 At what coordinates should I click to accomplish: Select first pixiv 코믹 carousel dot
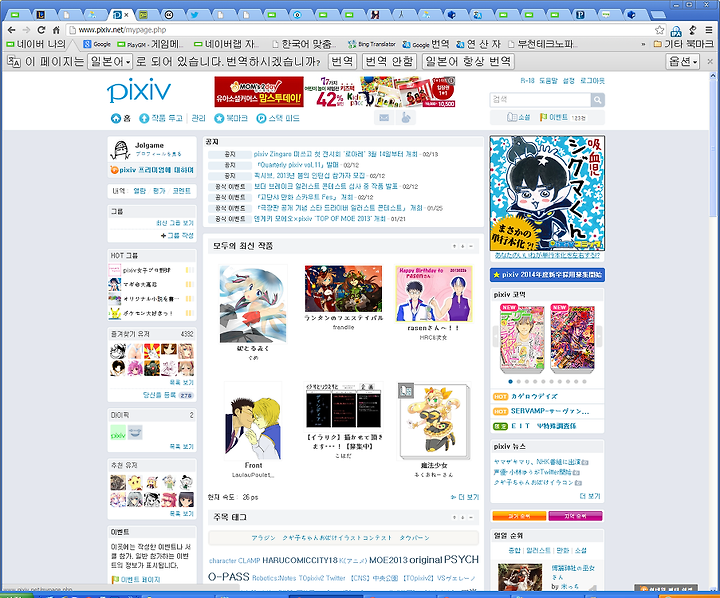[511, 382]
